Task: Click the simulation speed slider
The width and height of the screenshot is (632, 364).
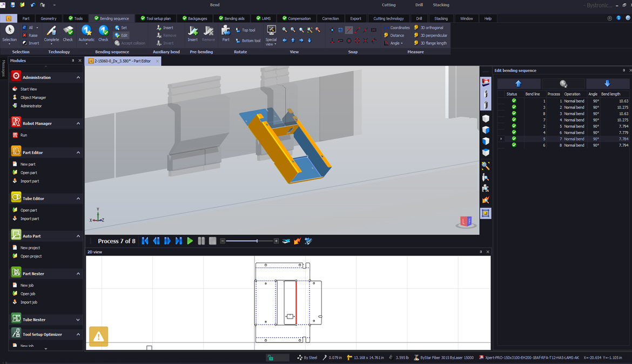Action: [x=257, y=241]
